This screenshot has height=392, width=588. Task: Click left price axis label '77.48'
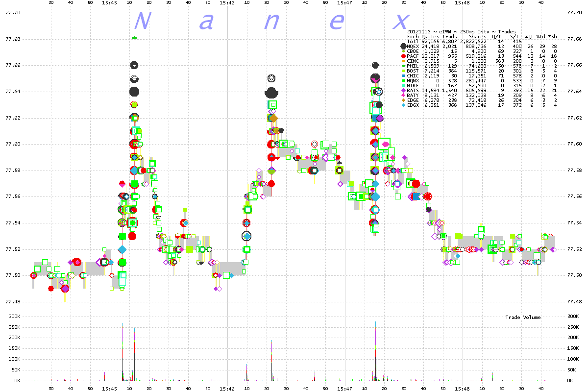pyautogui.click(x=13, y=301)
